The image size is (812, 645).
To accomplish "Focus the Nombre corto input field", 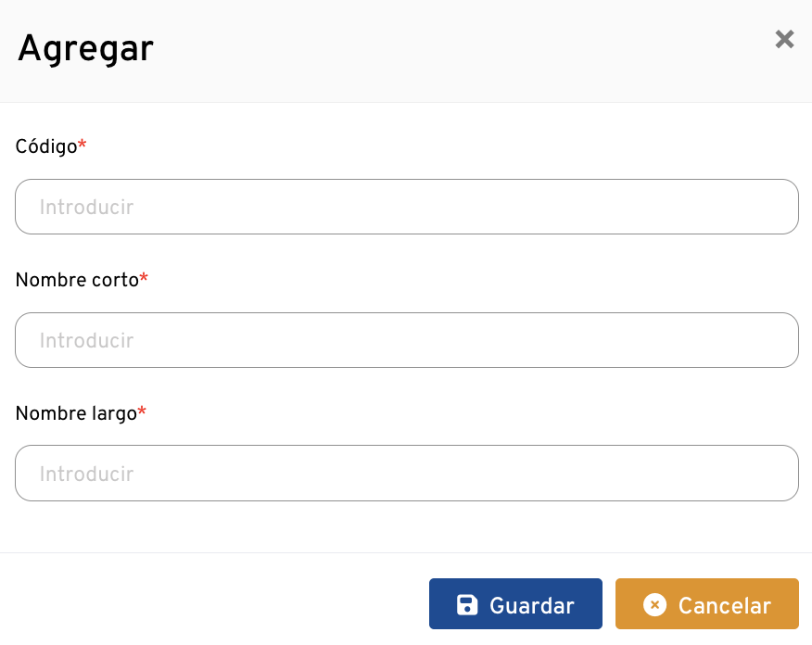I will point(406,340).
